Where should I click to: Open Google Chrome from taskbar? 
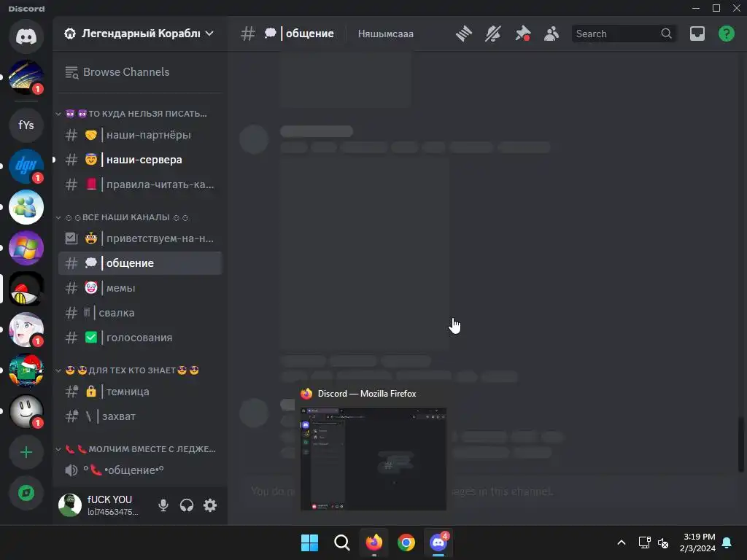tap(406, 542)
